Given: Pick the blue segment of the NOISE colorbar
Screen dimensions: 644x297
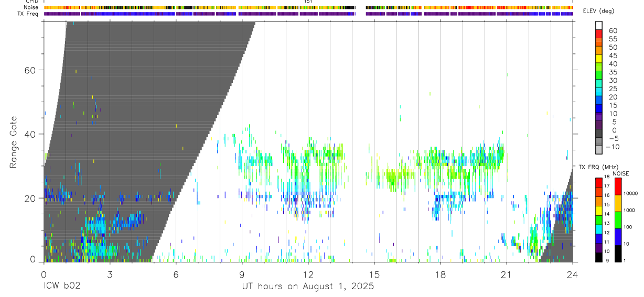Looking at the screenshot, I should 617,236.
